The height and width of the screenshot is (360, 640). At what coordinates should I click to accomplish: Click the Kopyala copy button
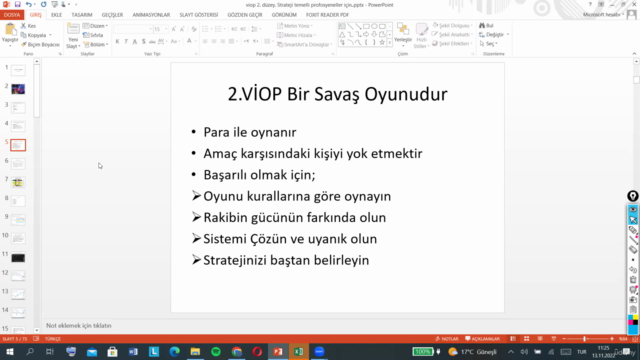(x=34, y=35)
